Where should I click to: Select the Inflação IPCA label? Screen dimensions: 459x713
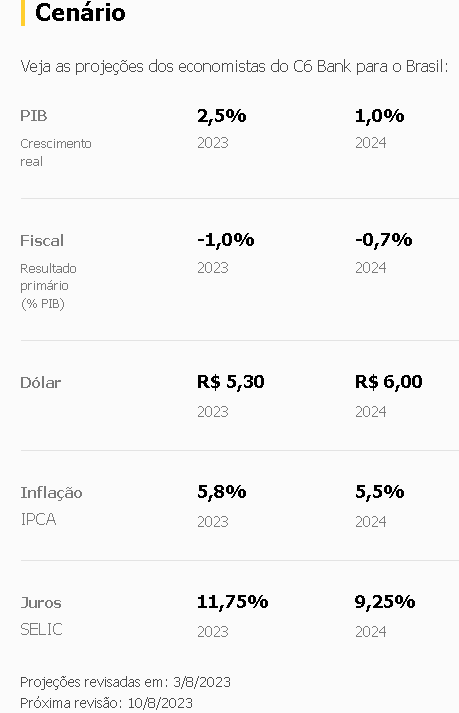pyautogui.click(x=51, y=505)
